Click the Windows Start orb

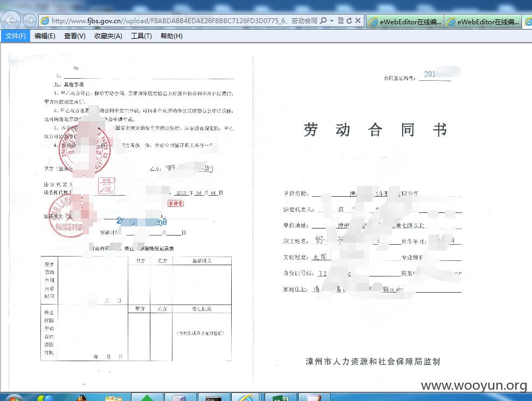(13, 398)
